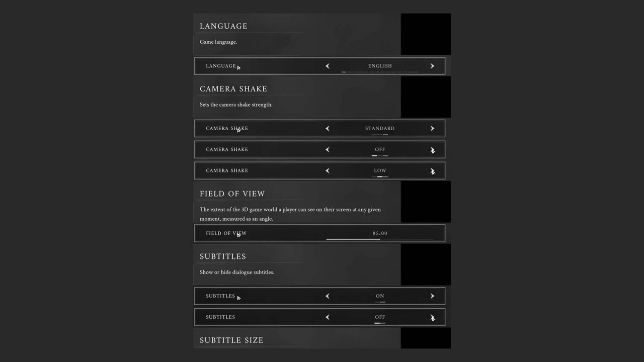Click the 85.00 field of view value

380,233
